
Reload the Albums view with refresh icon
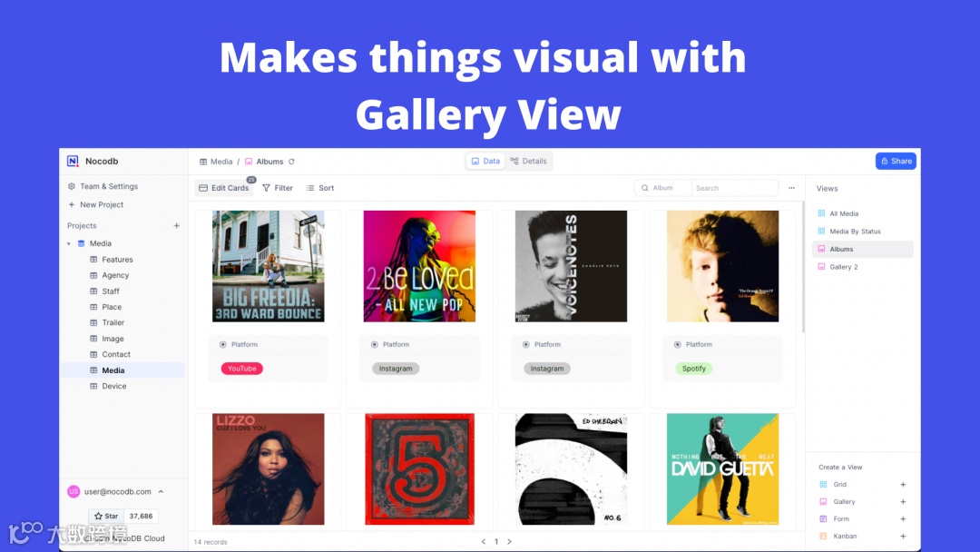coord(291,162)
